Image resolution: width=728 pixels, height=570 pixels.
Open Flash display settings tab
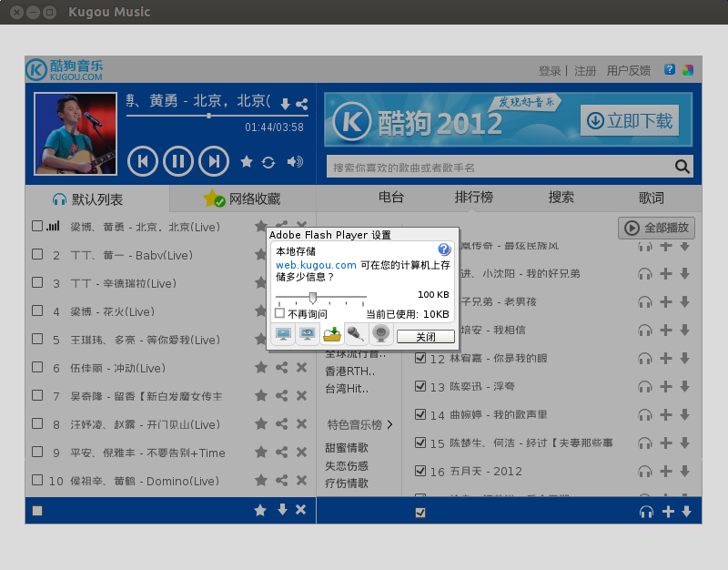tap(283, 334)
